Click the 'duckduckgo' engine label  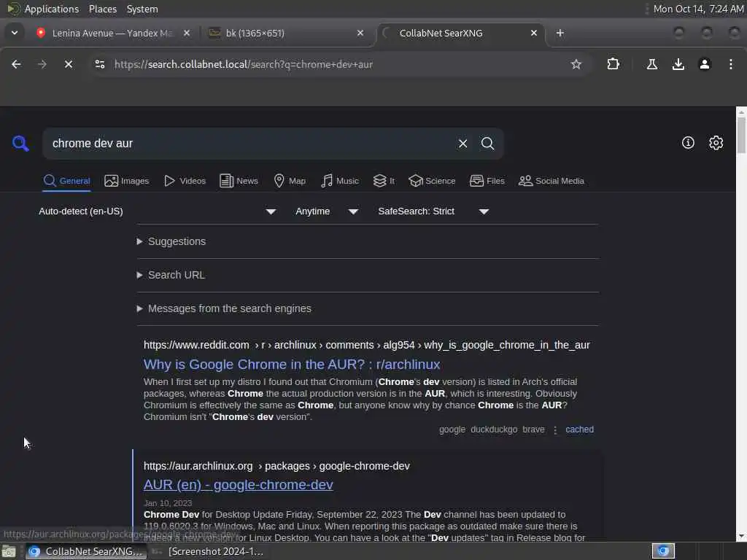tap(494, 429)
